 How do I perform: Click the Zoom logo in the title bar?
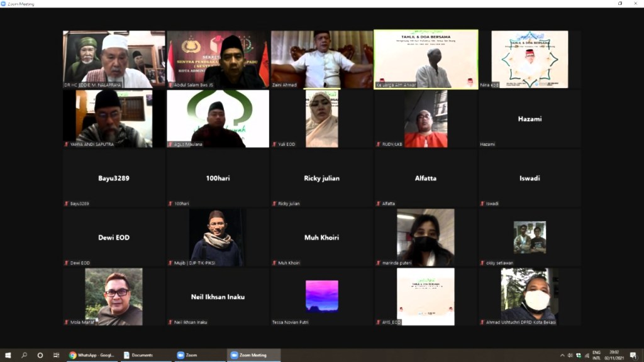point(4,3)
